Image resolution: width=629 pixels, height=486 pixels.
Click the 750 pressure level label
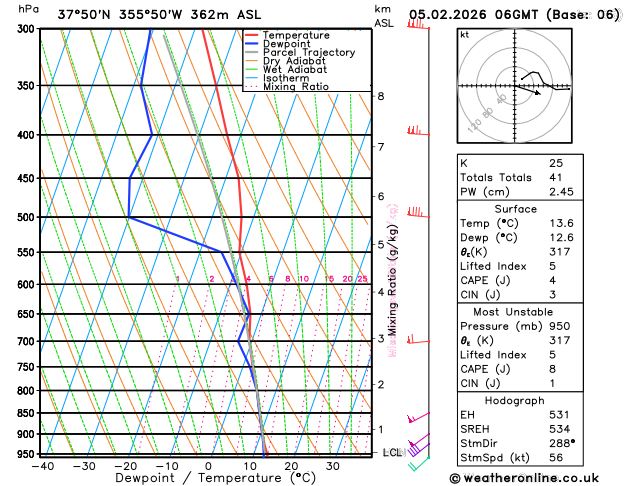click(28, 367)
